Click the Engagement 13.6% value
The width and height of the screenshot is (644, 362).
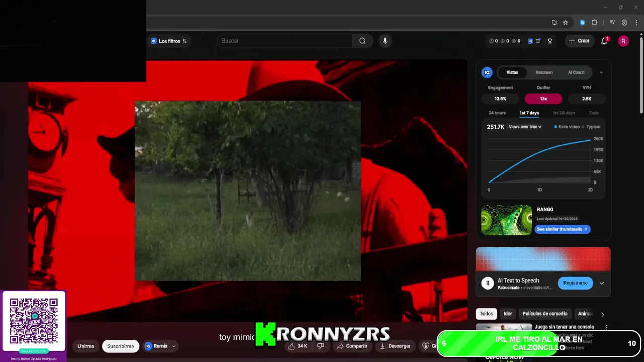[500, 99]
